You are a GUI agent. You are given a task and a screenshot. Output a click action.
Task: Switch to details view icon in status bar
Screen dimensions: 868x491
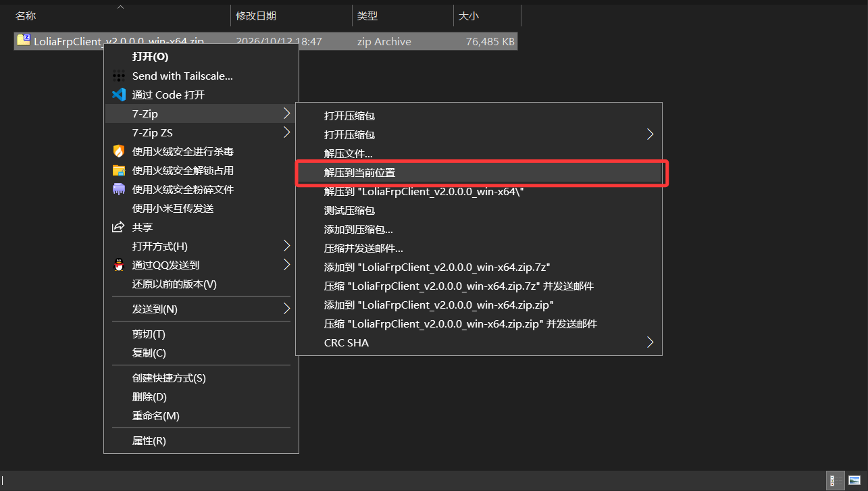click(835, 480)
